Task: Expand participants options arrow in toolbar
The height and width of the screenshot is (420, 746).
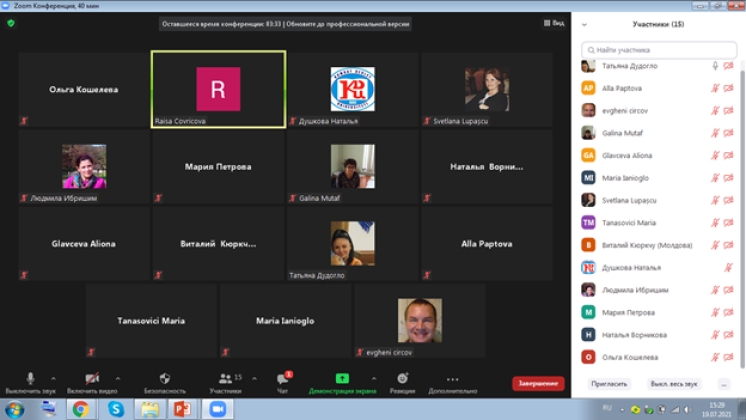Action: click(255, 379)
